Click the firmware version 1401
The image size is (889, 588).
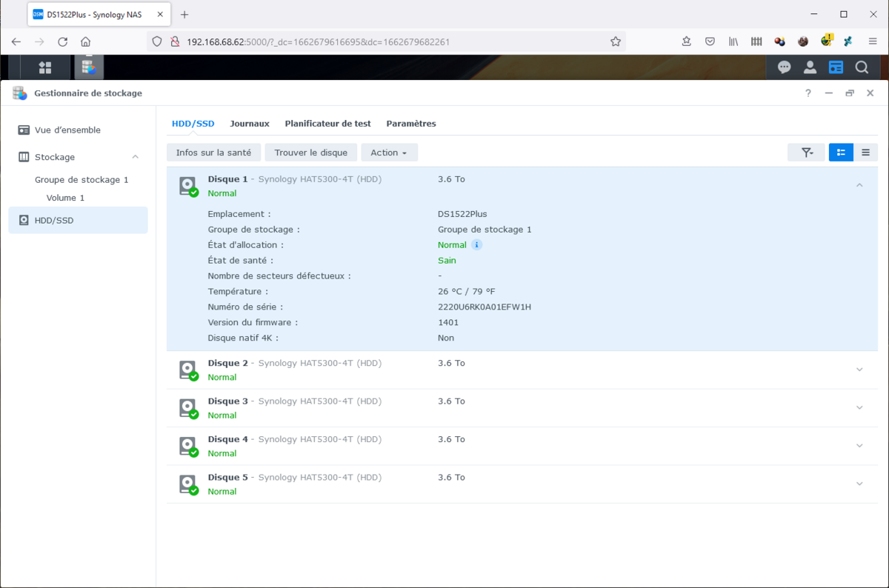coord(448,322)
